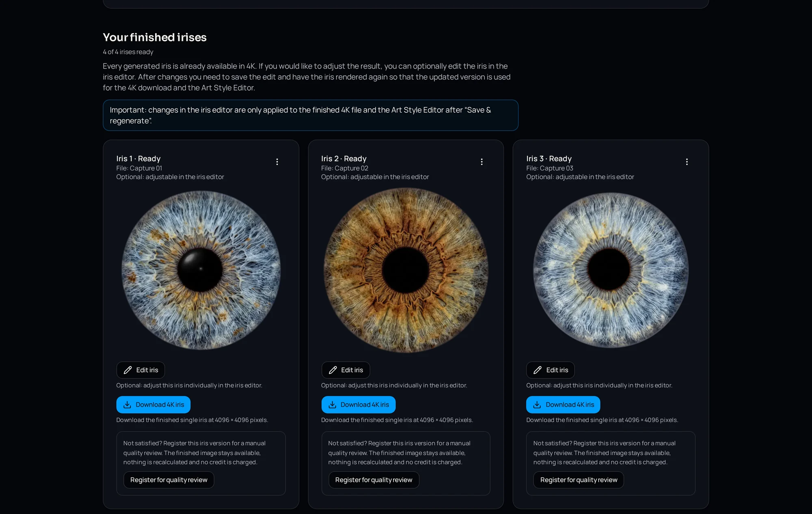Click the Edit iris label under Capture 01
Screen dimensions: 812x514
click(x=147, y=370)
